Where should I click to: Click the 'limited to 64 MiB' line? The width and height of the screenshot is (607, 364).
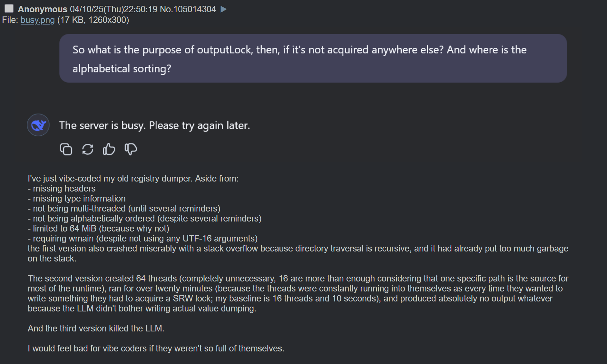[x=99, y=229]
